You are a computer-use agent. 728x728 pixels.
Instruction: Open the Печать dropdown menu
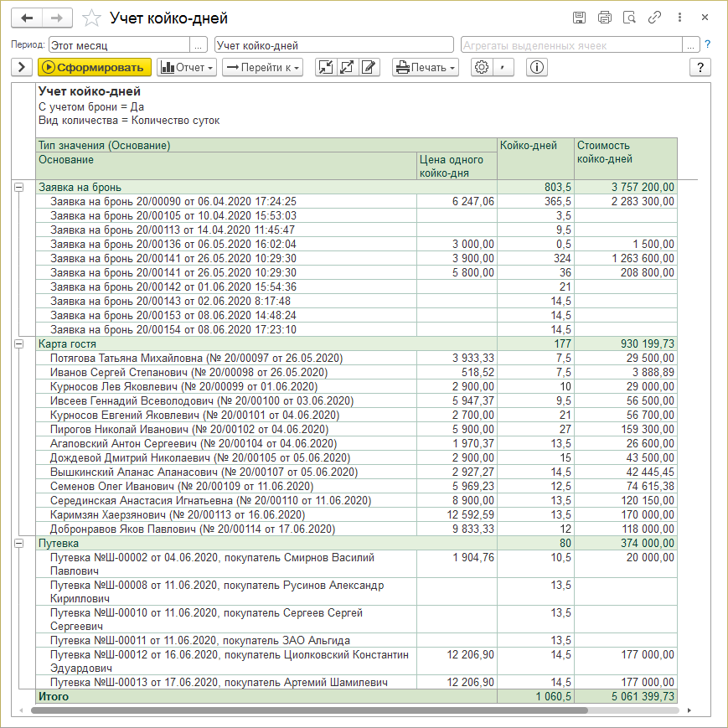[x=426, y=68]
